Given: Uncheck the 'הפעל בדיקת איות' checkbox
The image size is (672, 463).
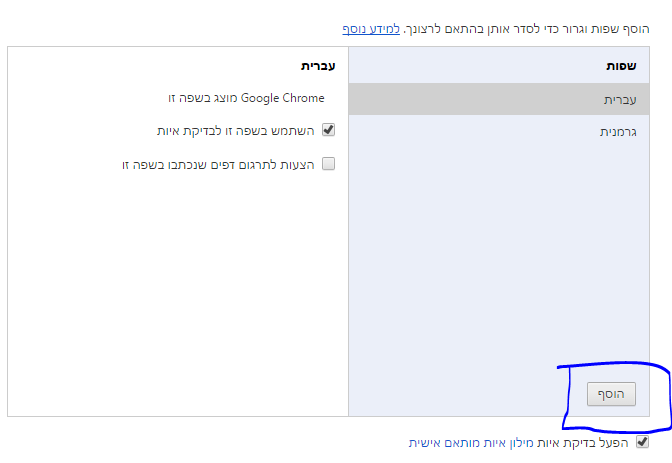Looking at the screenshot, I should click(x=642, y=441).
